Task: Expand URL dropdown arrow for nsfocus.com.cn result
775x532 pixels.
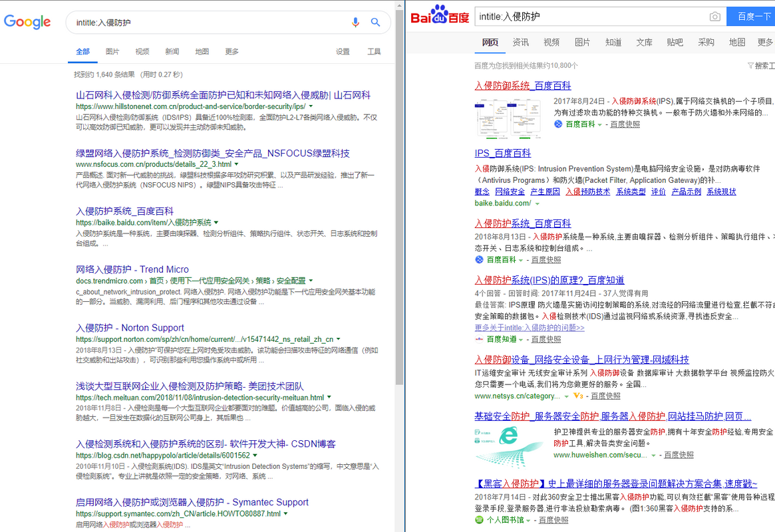Action: pyautogui.click(x=236, y=164)
